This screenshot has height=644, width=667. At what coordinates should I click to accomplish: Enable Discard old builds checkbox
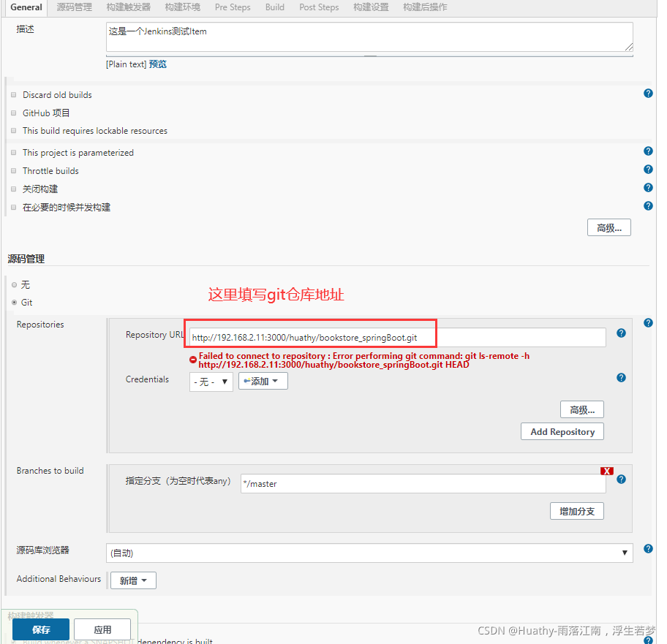point(14,95)
